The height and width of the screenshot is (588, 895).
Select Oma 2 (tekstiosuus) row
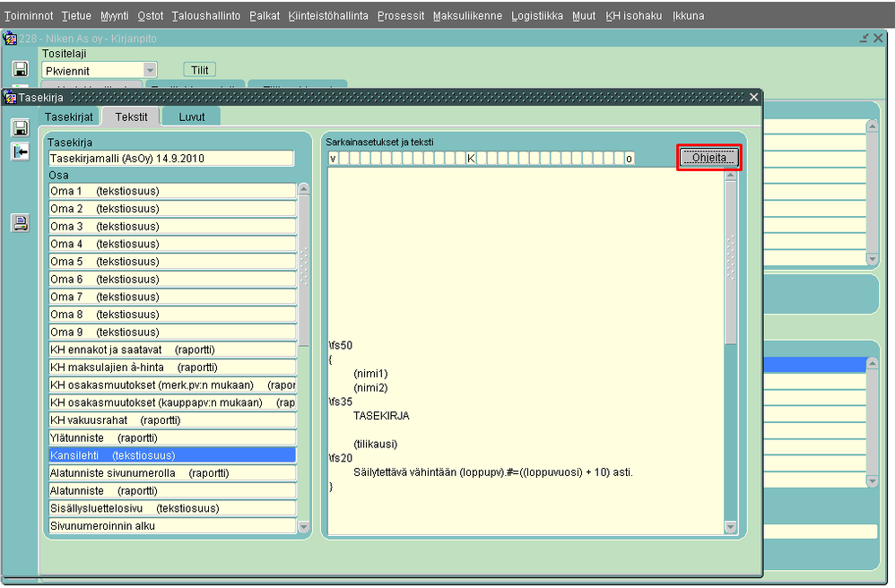pos(172,209)
